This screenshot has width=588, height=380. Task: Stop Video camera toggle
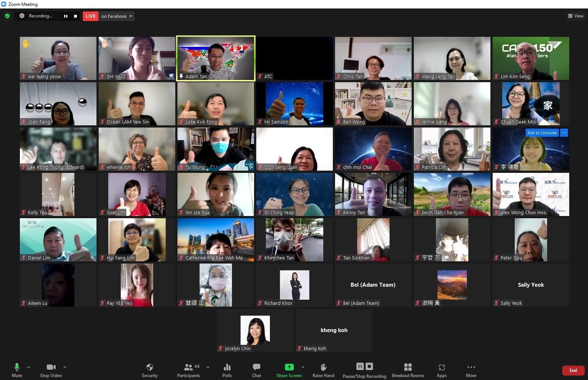tap(51, 370)
